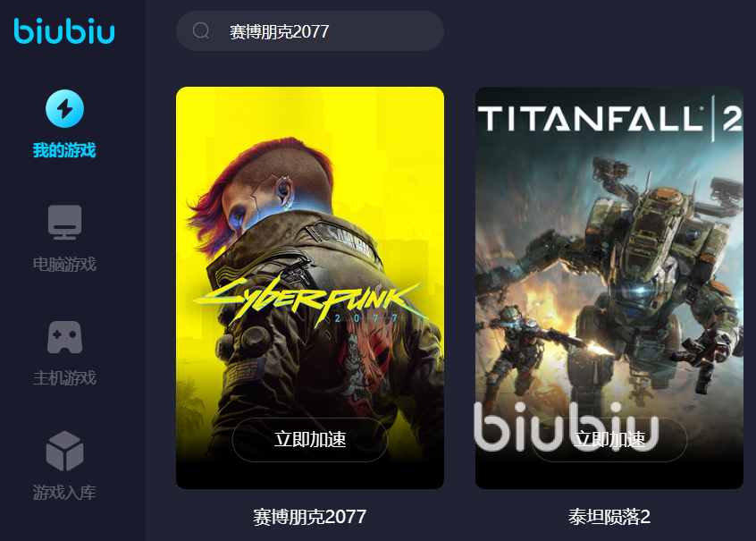Click the Cyberpunk logo text on cover

point(308,300)
